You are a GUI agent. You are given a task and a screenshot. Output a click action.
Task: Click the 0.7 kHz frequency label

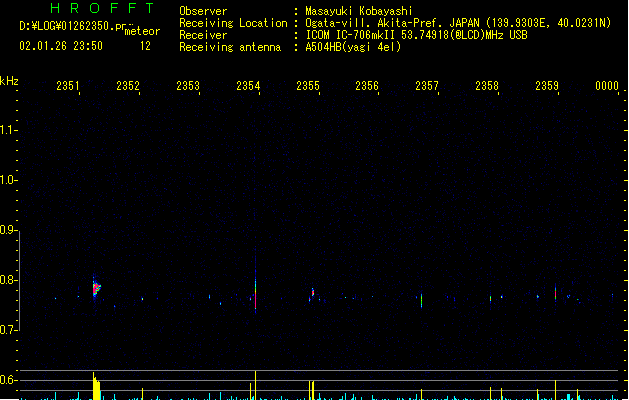tap(8, 330)
